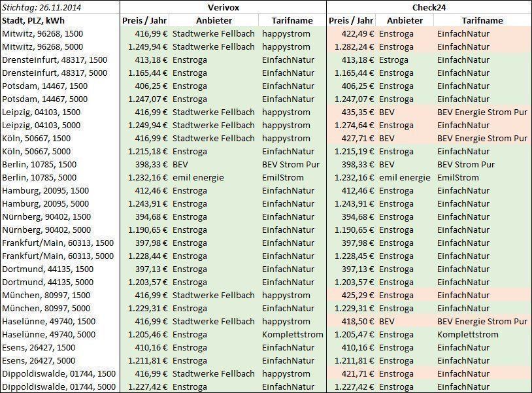This screenshot has width=532, height=393.
Task: Select "Komplettstrom" in the Verivox Tarifname column
Action: coord(292,334)
